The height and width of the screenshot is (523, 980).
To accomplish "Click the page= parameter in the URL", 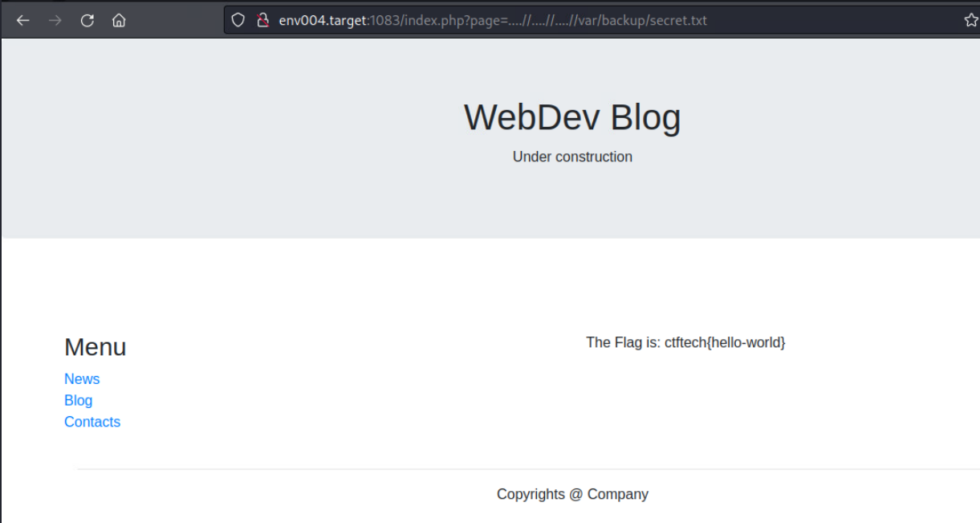I will [482, 21].
